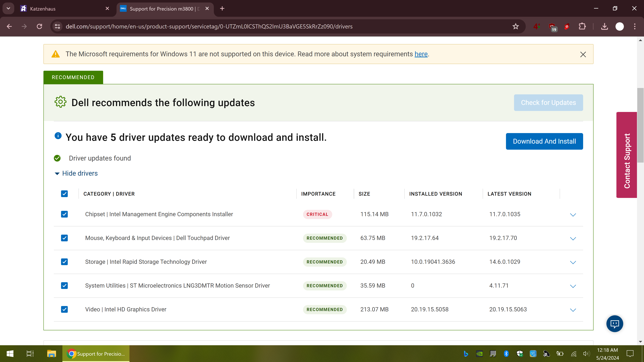Open File Explorer from the taskbar

(51, 353)
